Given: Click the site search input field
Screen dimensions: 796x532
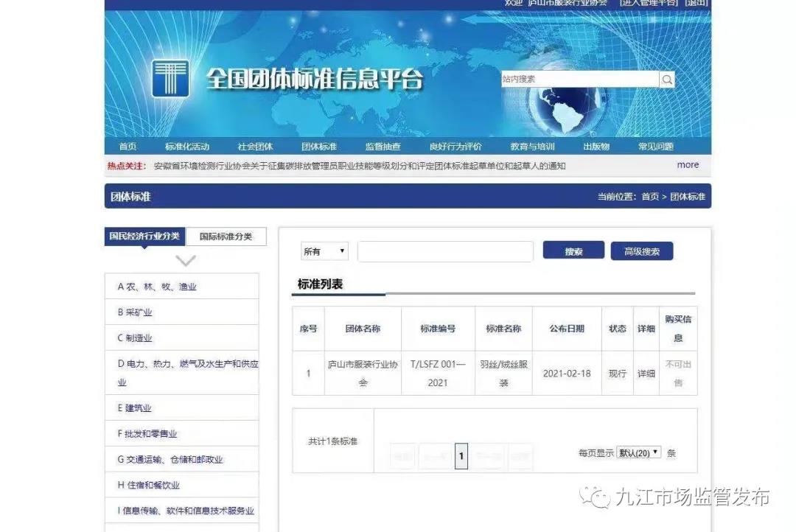Looking at the screenshot, I should pyautogui.click(x=580, y=79).
